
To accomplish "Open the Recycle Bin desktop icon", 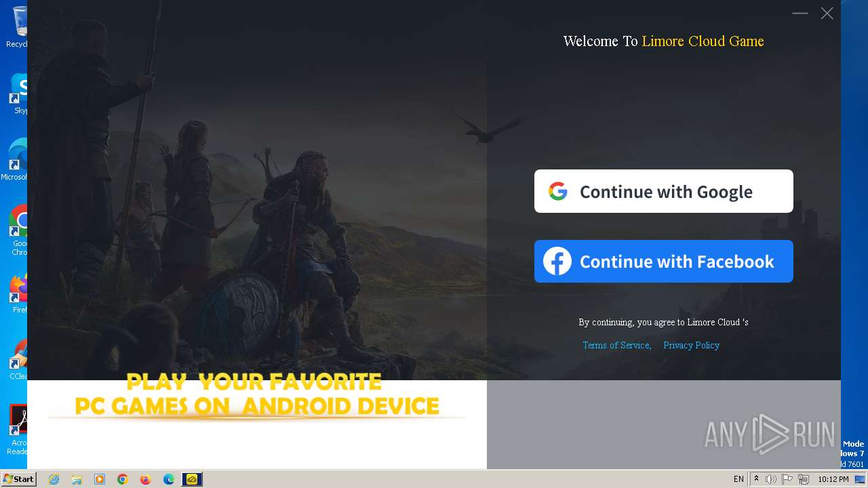I will pyautogui.click(x=18, y=27).
